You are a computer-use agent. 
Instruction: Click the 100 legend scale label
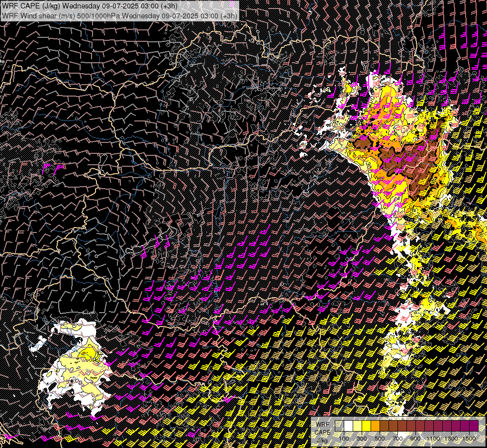coord(344,439)
